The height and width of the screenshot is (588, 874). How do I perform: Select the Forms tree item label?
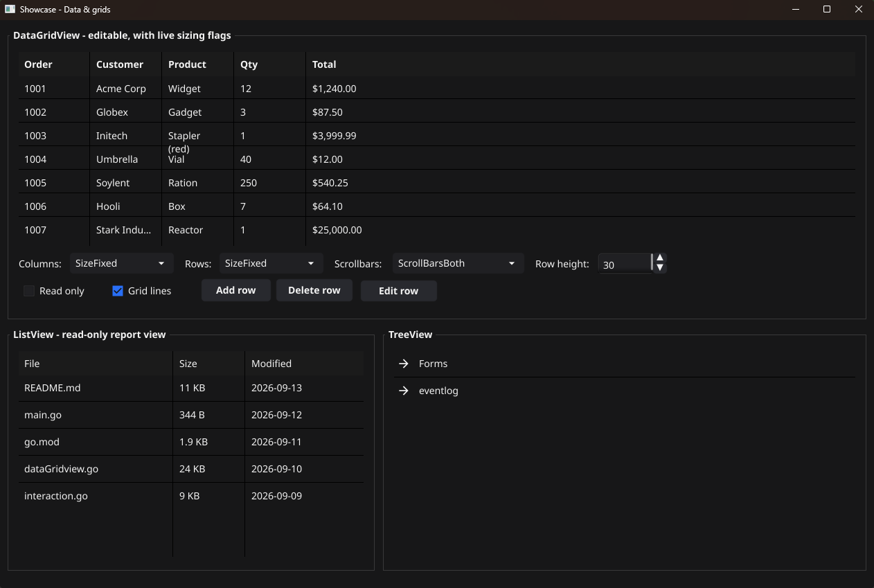click(x=433, y=364)
